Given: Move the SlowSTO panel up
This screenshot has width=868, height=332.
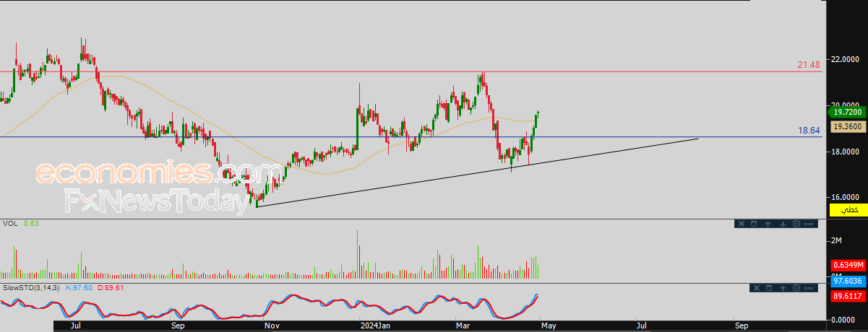Looking at the screenshot, I should pyautogui.click(x=783, y=288).
